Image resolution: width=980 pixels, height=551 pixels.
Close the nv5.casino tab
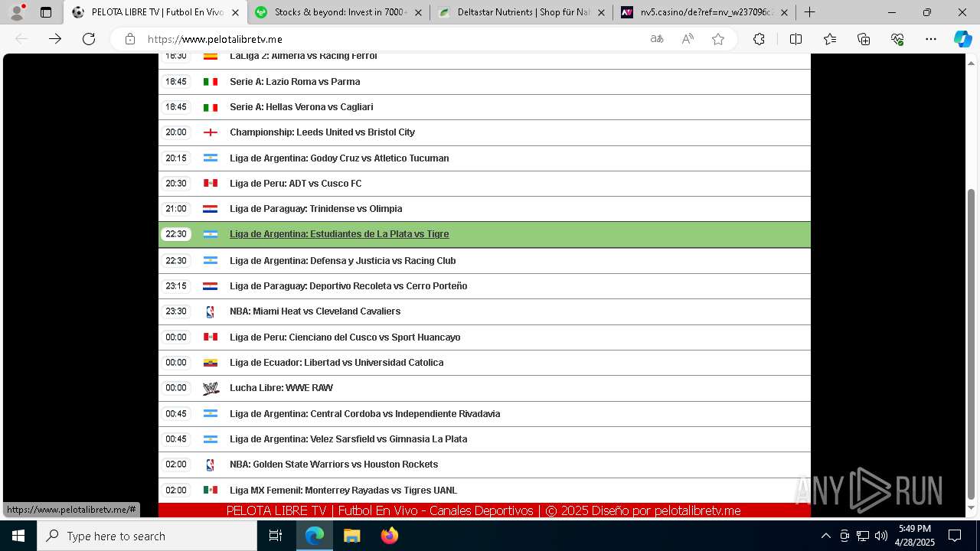tap(784, 12)
